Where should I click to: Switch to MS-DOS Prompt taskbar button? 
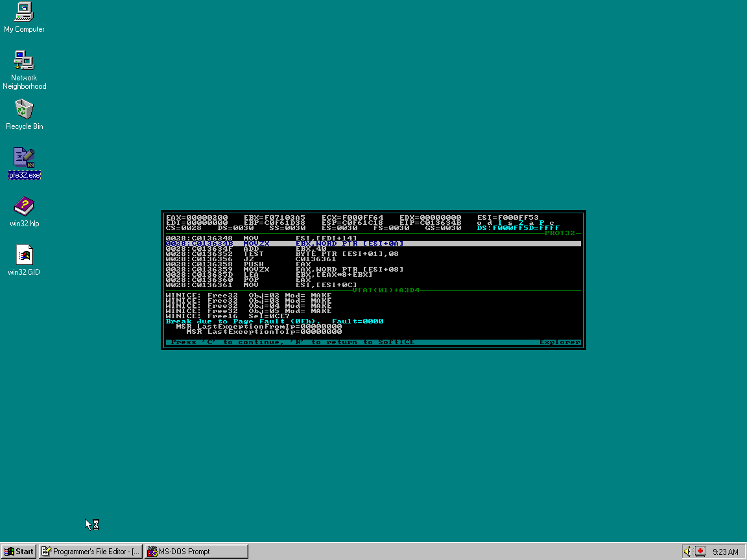pos(196,552)
